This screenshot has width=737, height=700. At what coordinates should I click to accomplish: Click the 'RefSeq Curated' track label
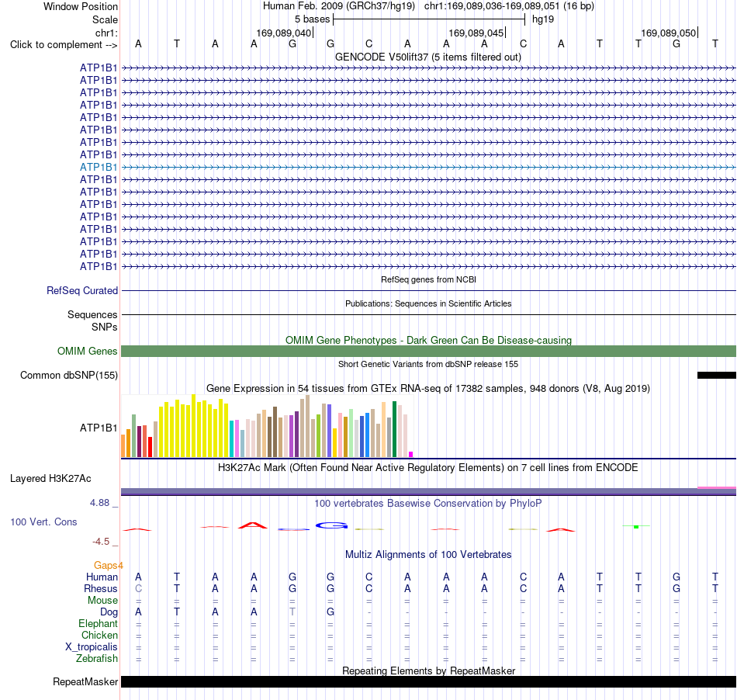pos(81,290)
